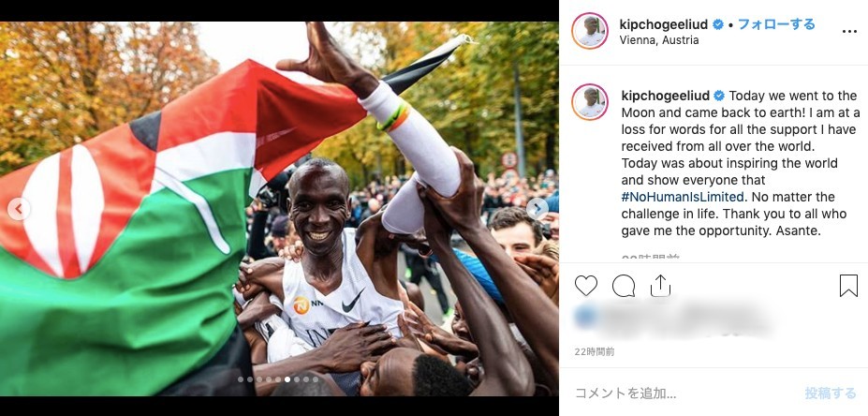Jump to the first carousel dot indicator
Image resolution: width=868 pixels, height=416 pixels.
241,379
